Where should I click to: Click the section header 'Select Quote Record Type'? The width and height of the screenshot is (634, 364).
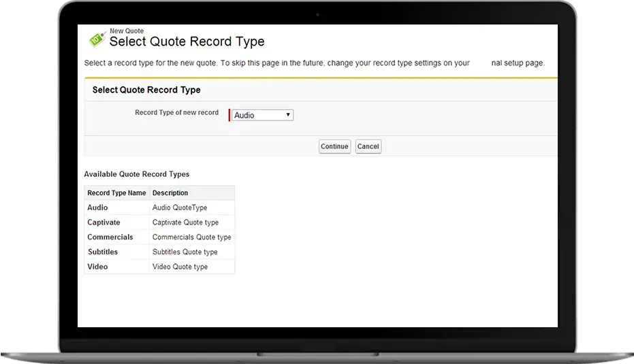(146, 90)
